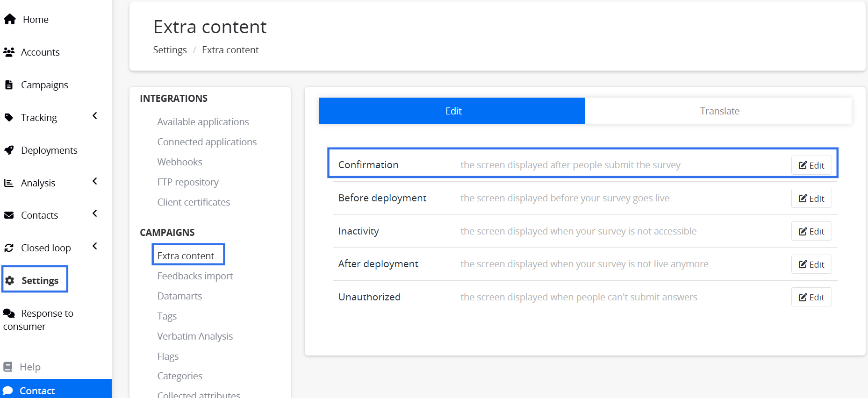Open Feedbacks import settings

coord(195,276)
